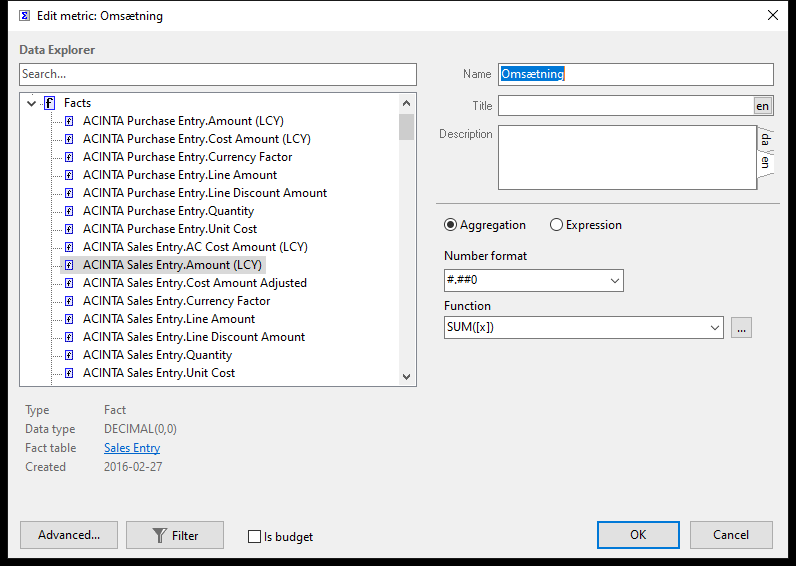Select ACINTA Sales Entry.AC Cost Amount (LCY)
Image resolution: width=796 pixels, height=566 pixels.
[195, 247]
